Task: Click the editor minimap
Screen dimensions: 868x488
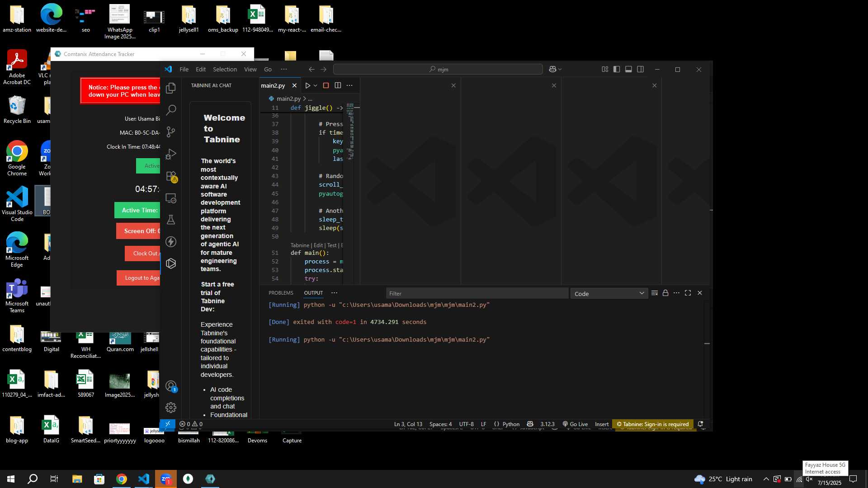Action: click(350, 131)
